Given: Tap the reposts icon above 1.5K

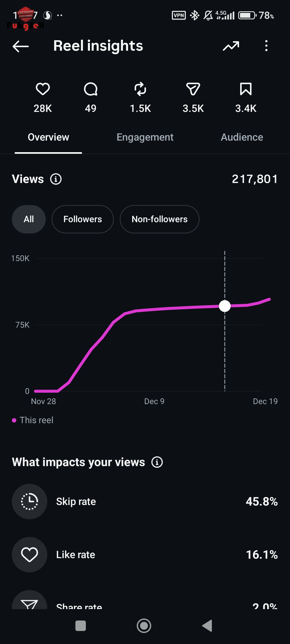Looking at the screenshot, I should [x=140, y=89].
